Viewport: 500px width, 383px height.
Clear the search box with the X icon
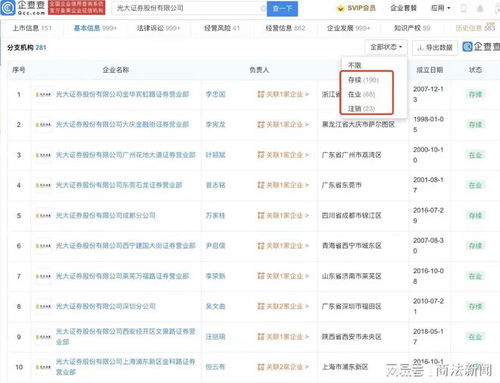click(x=263, y=8)
